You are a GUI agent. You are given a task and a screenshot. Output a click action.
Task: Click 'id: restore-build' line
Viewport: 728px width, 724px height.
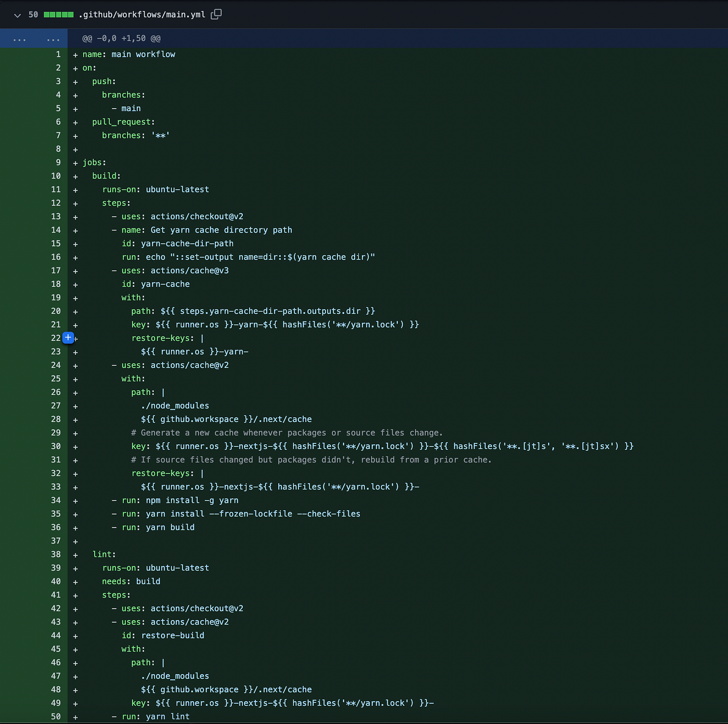pos(163,636)
